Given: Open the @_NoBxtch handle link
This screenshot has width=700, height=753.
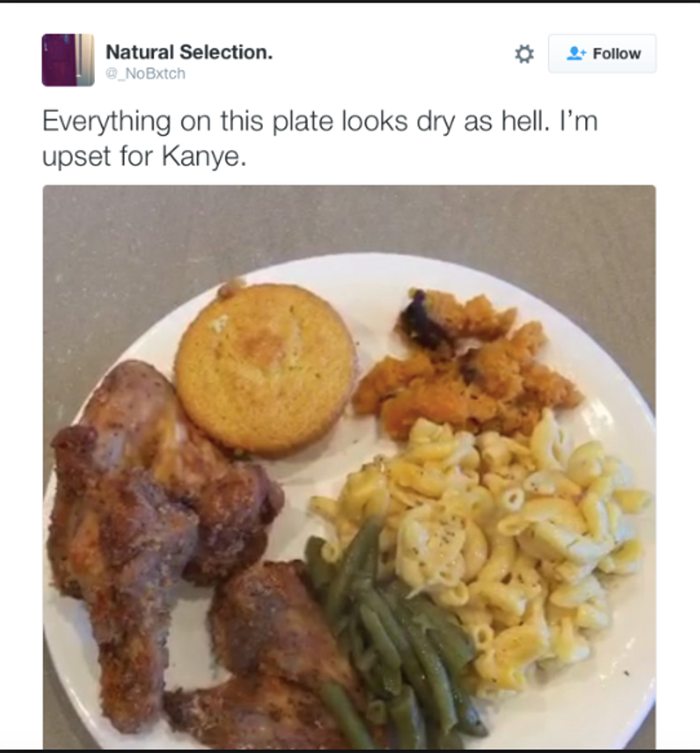Looking at the screenshot, I should [146, 74].
